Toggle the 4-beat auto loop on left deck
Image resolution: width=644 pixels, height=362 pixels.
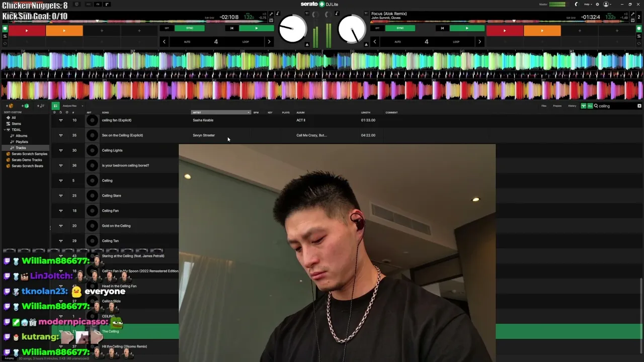pos(216,42)
